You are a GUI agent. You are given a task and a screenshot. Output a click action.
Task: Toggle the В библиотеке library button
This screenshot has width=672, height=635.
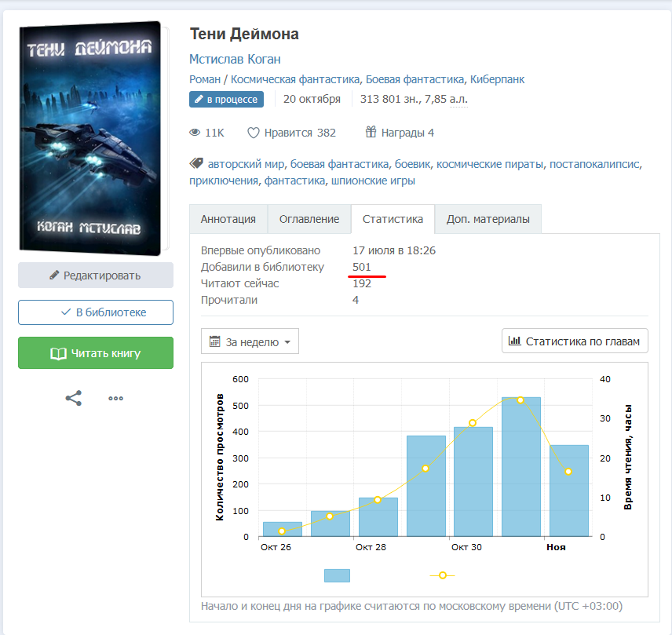tap(96, 312)
